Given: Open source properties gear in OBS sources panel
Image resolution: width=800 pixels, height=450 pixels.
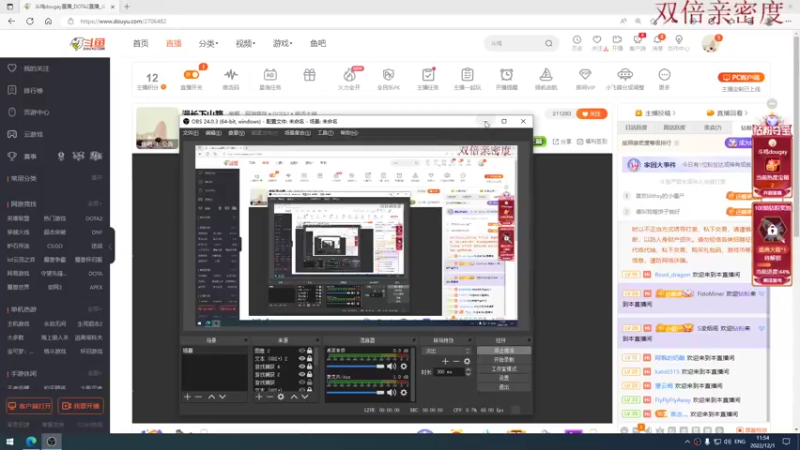Looking at the screenshot, I should [x=281, y=396].
